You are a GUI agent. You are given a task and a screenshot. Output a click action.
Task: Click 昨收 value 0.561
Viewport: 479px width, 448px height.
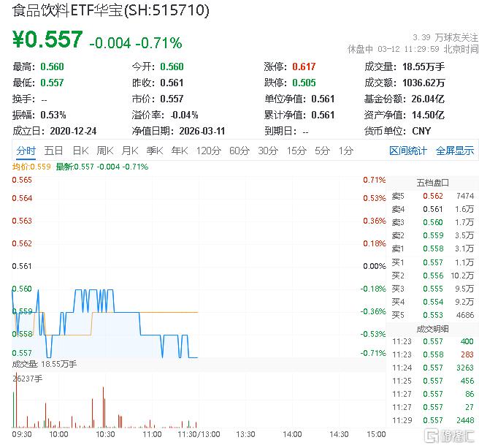pyautogui.click(x=172, y=83)
